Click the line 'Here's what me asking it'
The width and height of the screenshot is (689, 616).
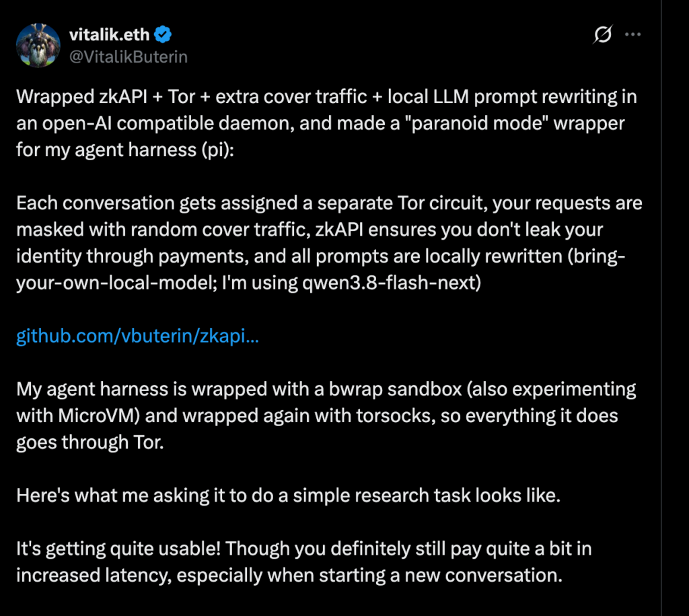pos(288,495)
